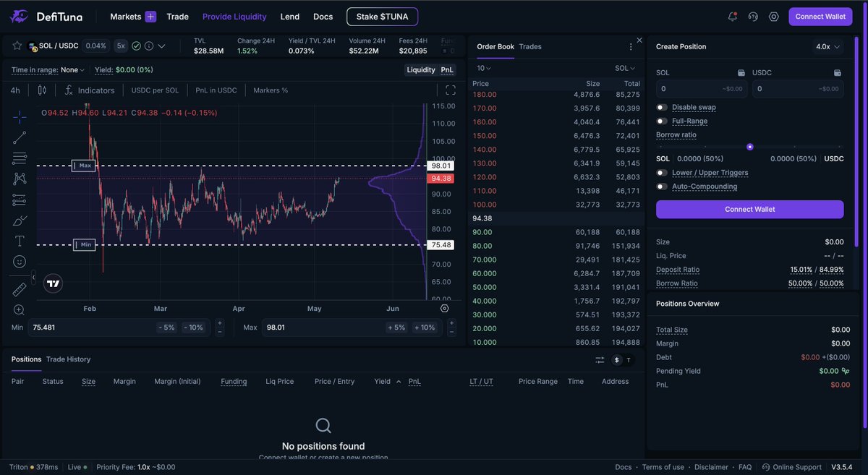Viewport: 868px width, 475px height.
Task: Open order book three-dot menu
Action: [x=630, y=46]
